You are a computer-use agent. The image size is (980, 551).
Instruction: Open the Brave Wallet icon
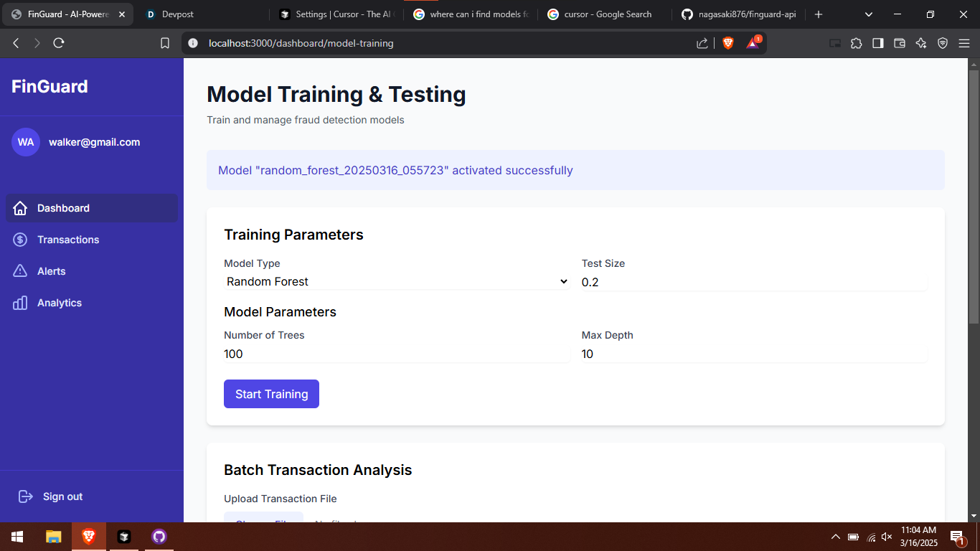(x=899, y=43)
